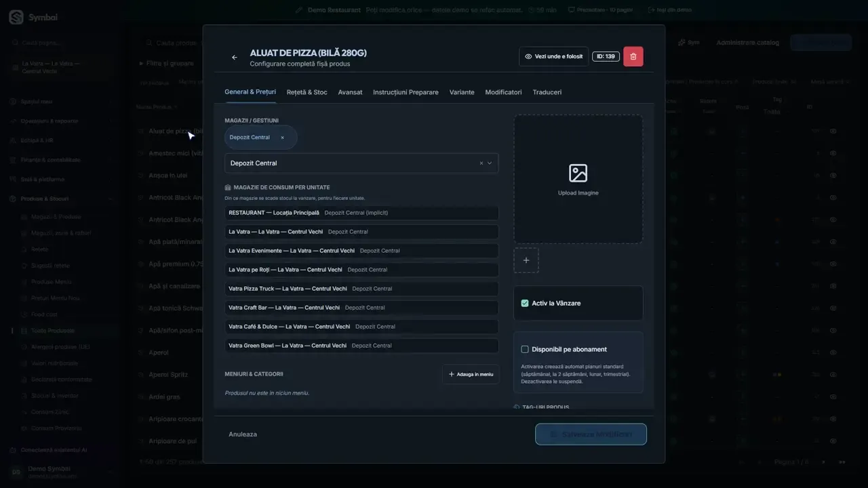Click the ID: 139 badge

(x=606, y=56)
